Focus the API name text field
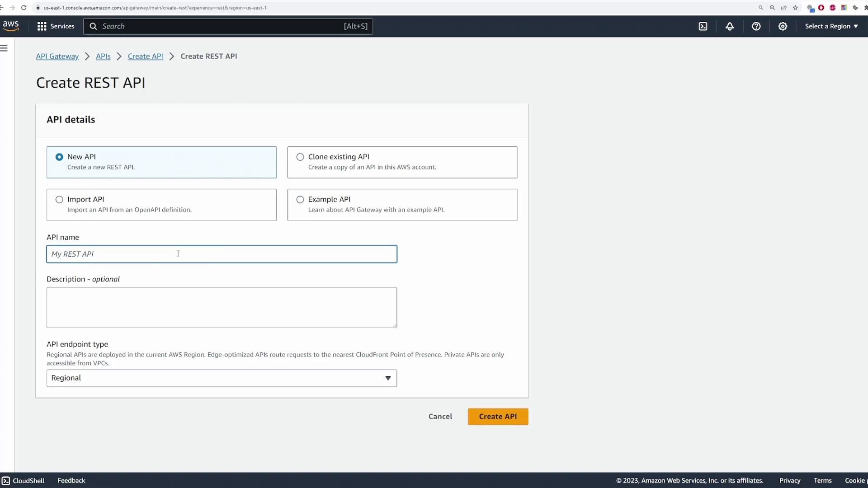 pos(222,254)
